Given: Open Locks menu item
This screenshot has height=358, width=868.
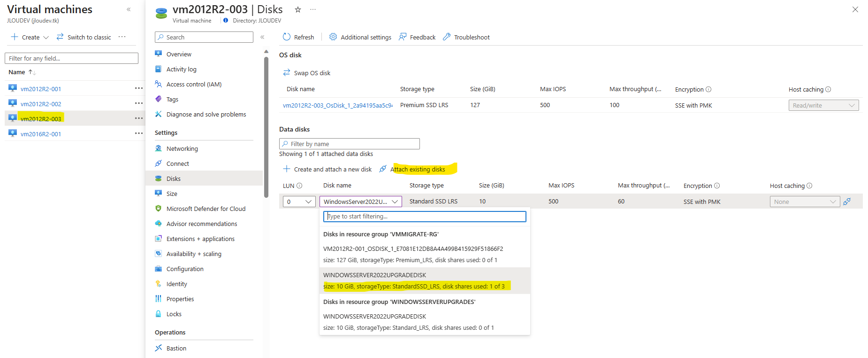Looking at the screenshot, I should point(174,314).
